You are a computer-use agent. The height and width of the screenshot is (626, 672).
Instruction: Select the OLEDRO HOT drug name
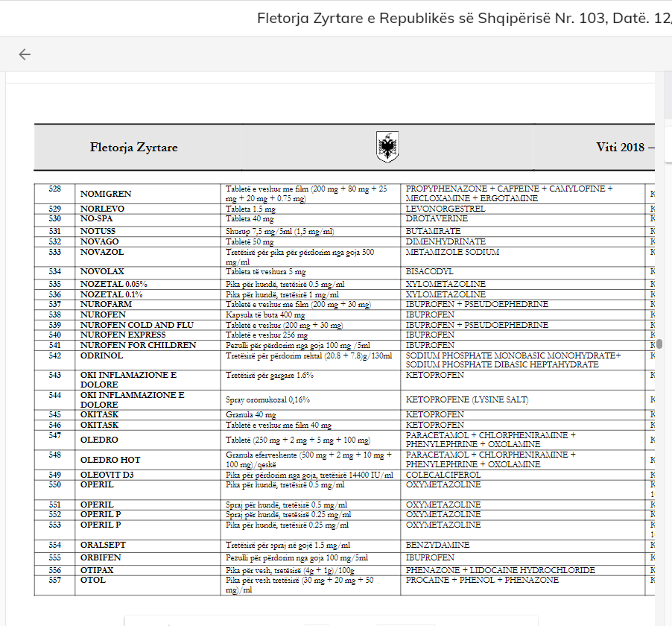[x=110, y=461]
